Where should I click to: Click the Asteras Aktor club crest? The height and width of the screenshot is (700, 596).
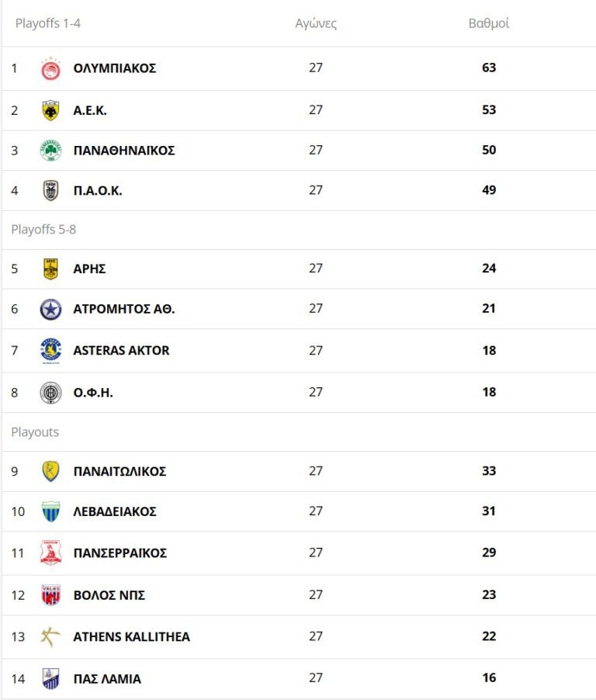tap(50, 351)
